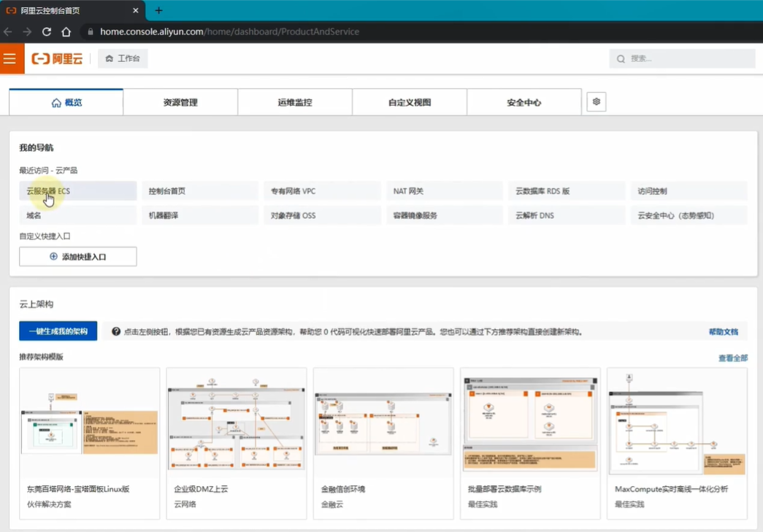This screenshot has width=763, height=532.
Task: Open 云解析 DNS shortcut
Action: click(x=567, y=215)
